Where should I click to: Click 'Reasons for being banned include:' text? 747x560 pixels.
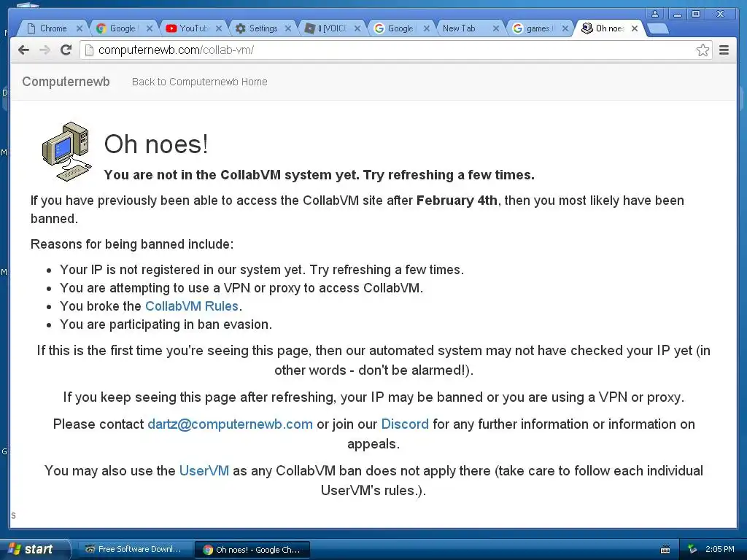[x=132, y=244]
